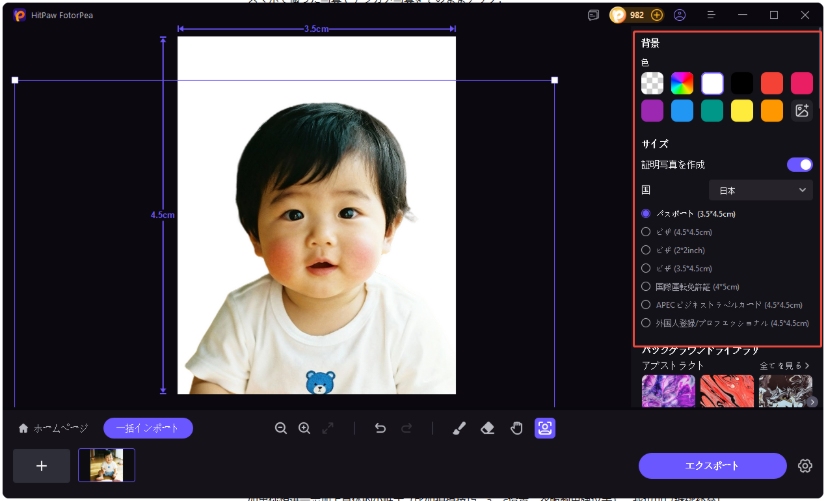Select APEC ビジネストラベルカード radio option

pos(646,304)
